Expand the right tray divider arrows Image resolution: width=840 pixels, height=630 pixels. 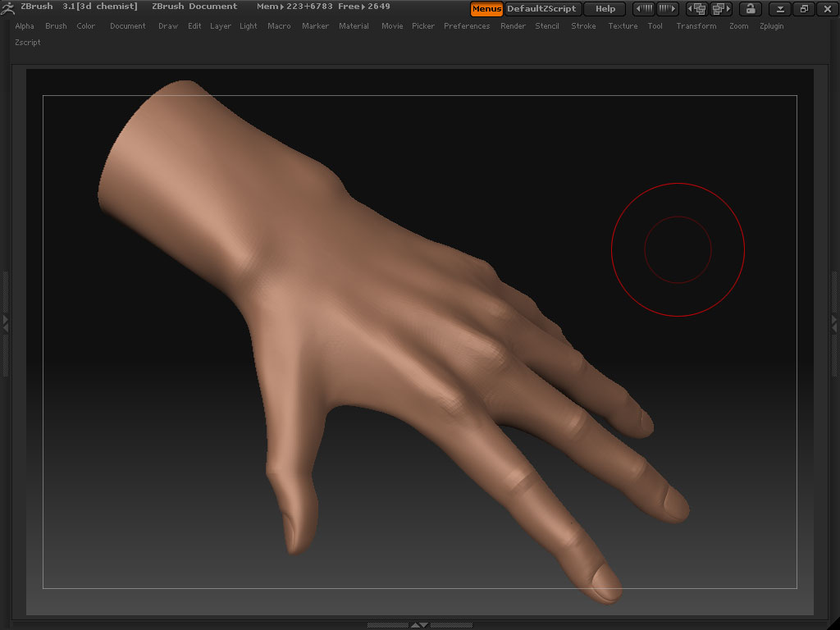834,323
